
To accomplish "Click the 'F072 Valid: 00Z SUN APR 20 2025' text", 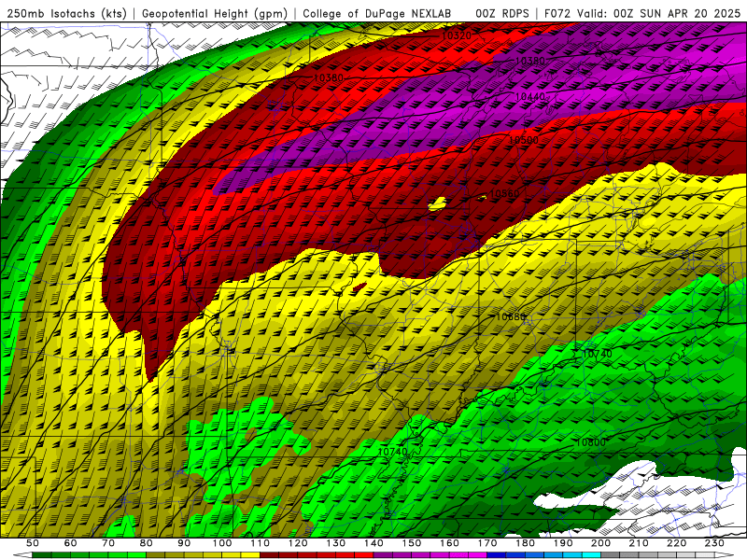I will point(642,14).
